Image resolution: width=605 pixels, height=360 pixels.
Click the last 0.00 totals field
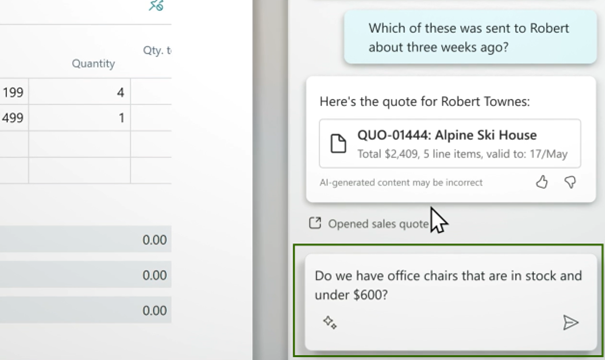tap(86, 310)
